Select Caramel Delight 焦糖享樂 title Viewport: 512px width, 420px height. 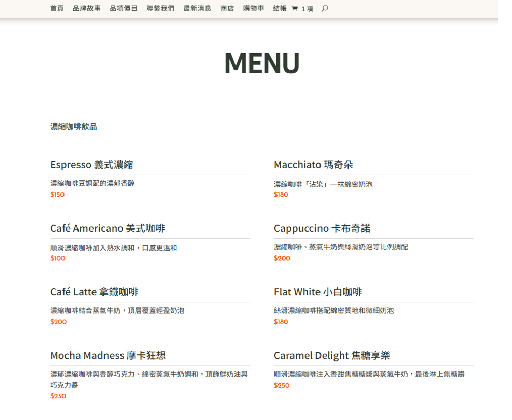[332, 355]
